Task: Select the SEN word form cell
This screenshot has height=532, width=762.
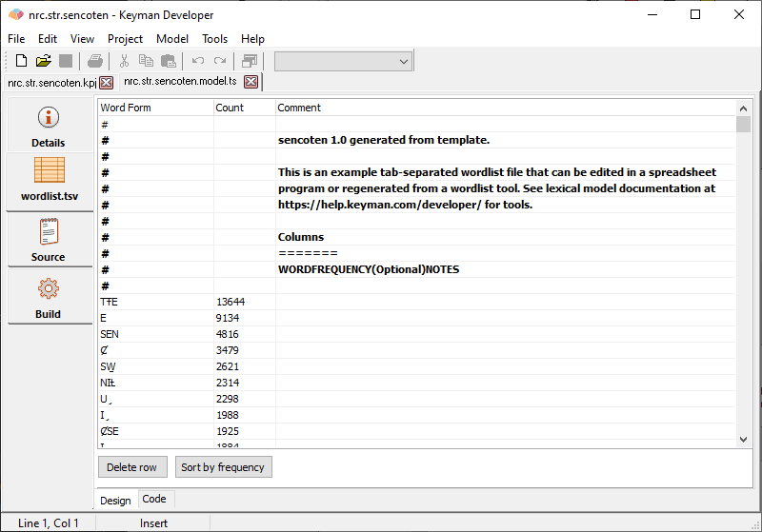Action: tap(155, 334)
